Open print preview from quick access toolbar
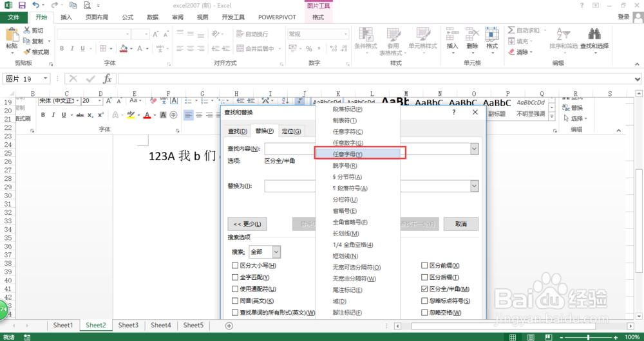 pyautogui.click(x=87, y=5)
